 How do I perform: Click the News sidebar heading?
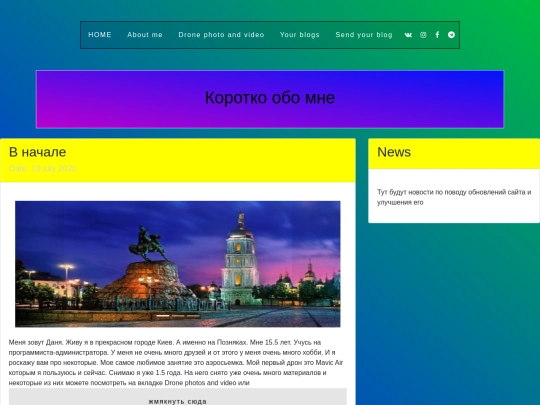394,152
